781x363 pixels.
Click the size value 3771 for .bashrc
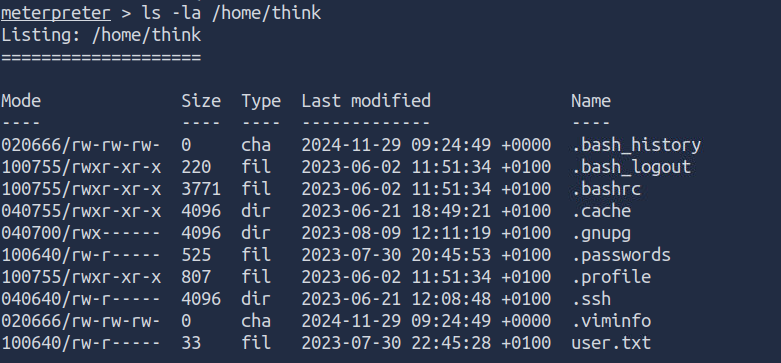pos(201,189)
